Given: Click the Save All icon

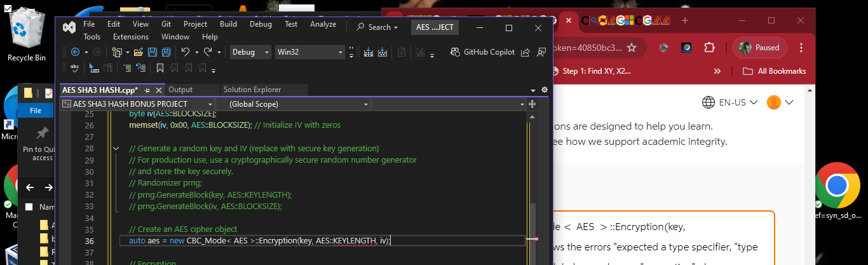Looking at the screenshot, I should [x=166, y=52].
